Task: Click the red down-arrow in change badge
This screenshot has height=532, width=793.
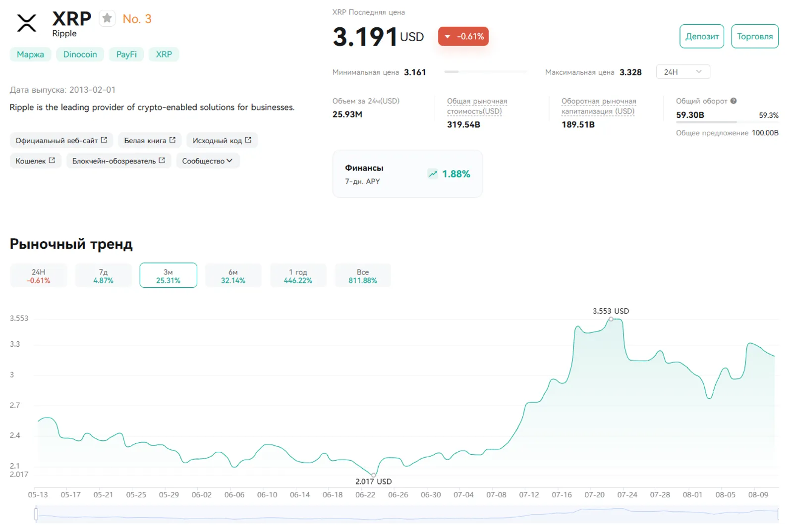Action: (448, 37)
